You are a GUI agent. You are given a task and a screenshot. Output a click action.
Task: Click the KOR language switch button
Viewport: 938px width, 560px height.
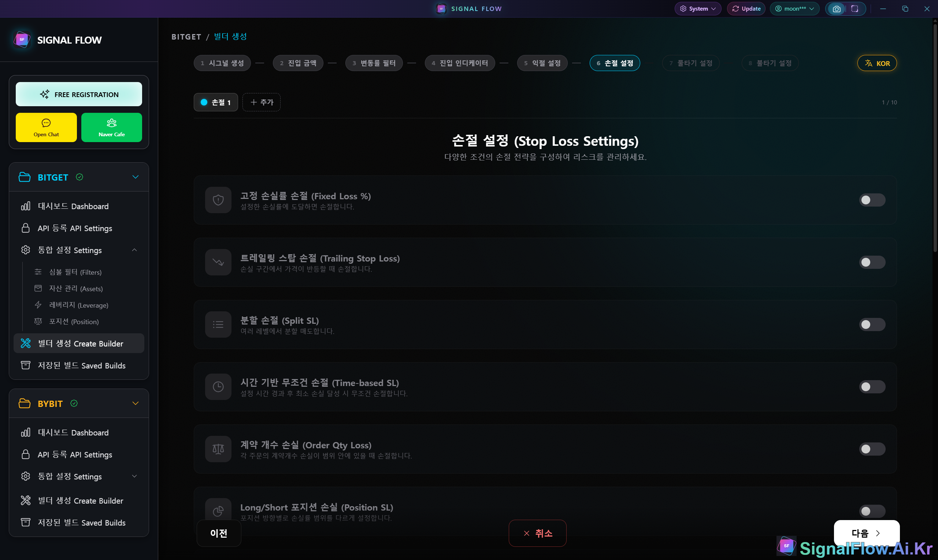point(876,63)
